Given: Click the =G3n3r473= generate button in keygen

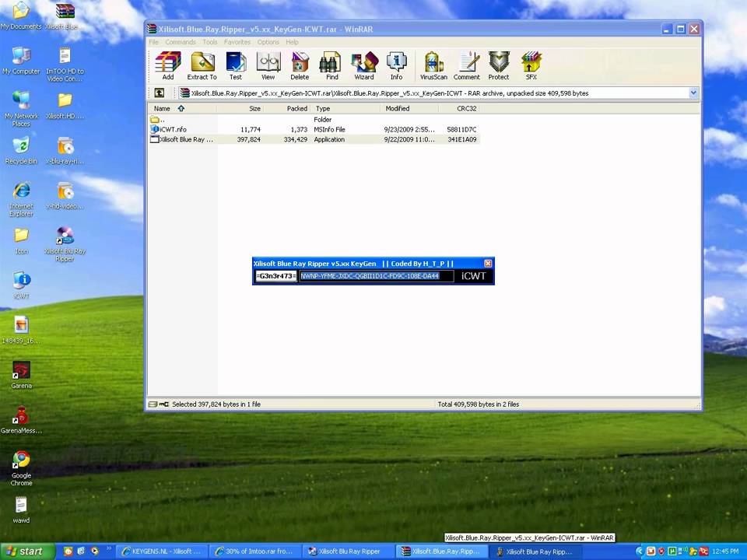Looking at the screenshot, I should (x=275, y=275).
